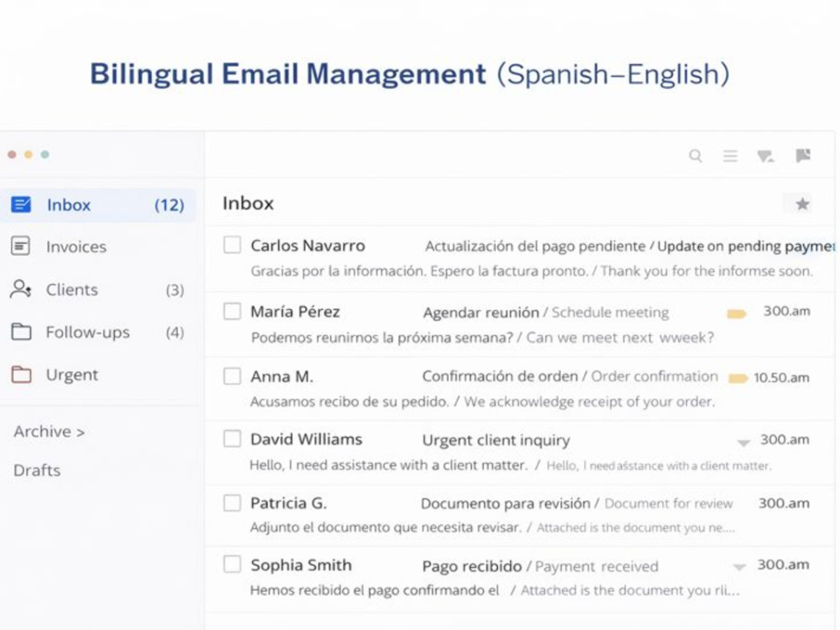The height and width of the screenshot is (630, 840).
Task: Expand the Archive section chevron
Action: [81, 433]
